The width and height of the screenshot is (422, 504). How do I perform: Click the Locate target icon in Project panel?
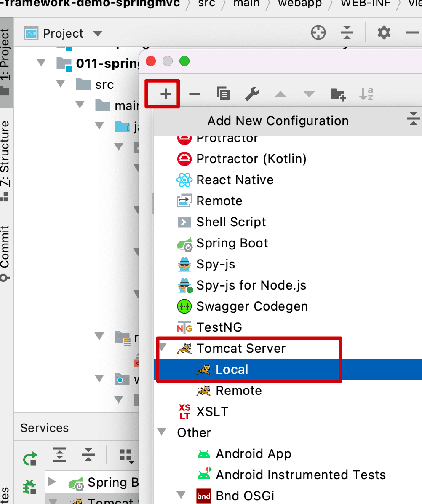click(x=318, y=33)
